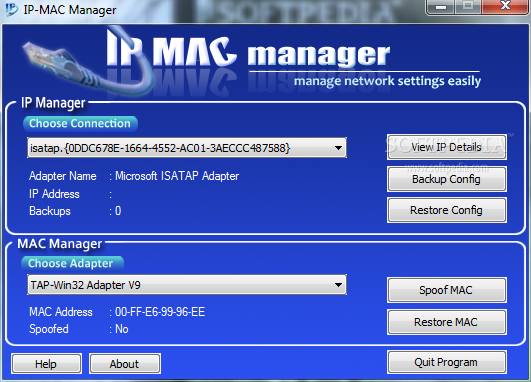This screenshot has height=382, width=531.
Task: Click the Choose Adapter label
Action: 72,263
